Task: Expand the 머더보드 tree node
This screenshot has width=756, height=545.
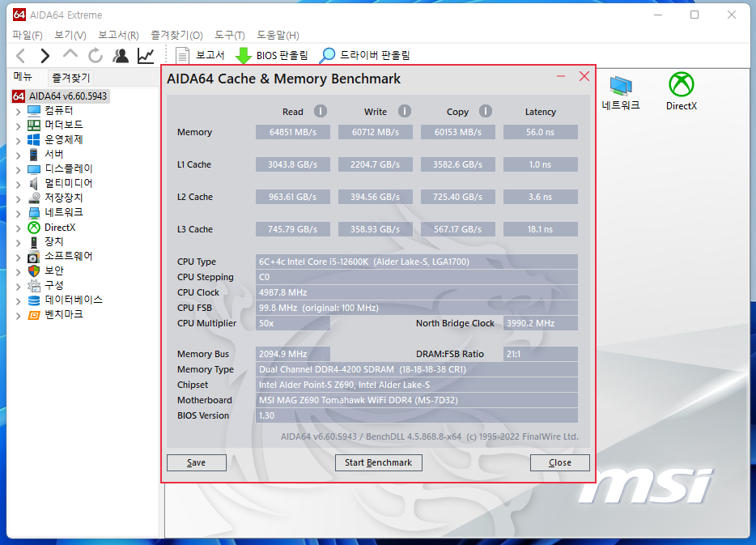Action: 18,126
